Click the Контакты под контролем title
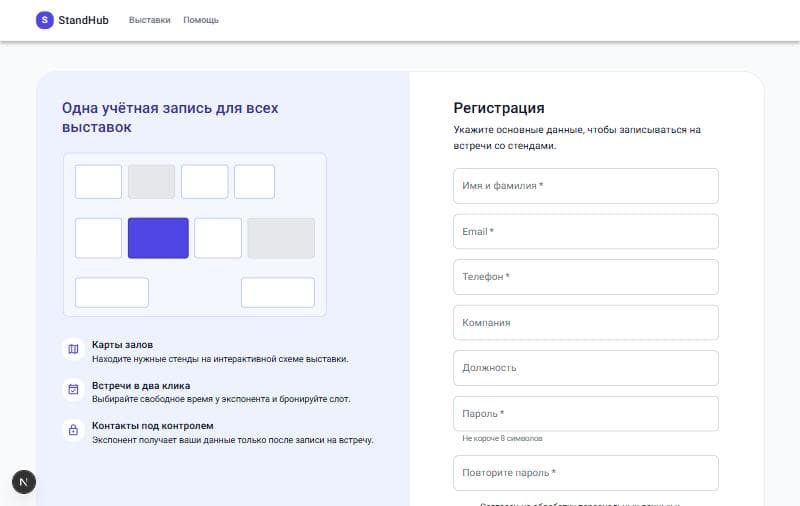 click(153, 425)
